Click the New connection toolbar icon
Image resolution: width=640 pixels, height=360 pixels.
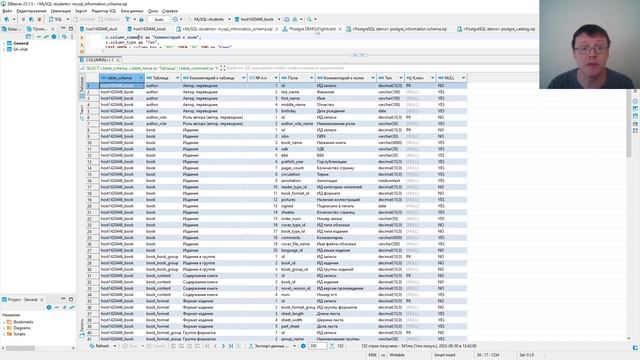pos(7,19)
